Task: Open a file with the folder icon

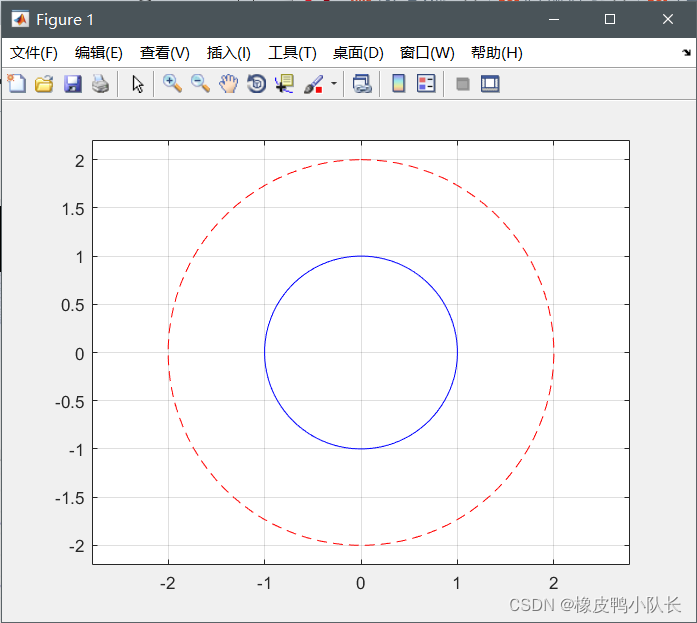Action: pos(44,84)
